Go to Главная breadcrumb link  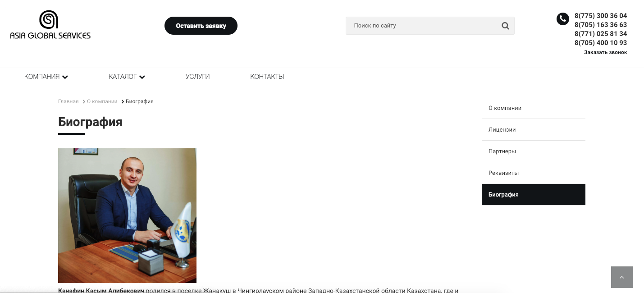(68, 101)
